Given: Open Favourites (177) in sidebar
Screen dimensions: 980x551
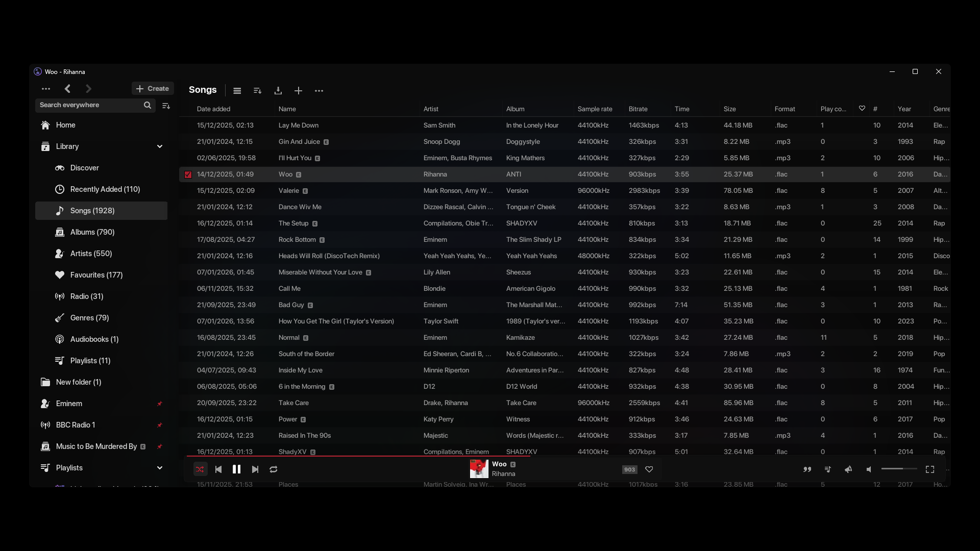Looking at the screenshot, I should point(96,275).
